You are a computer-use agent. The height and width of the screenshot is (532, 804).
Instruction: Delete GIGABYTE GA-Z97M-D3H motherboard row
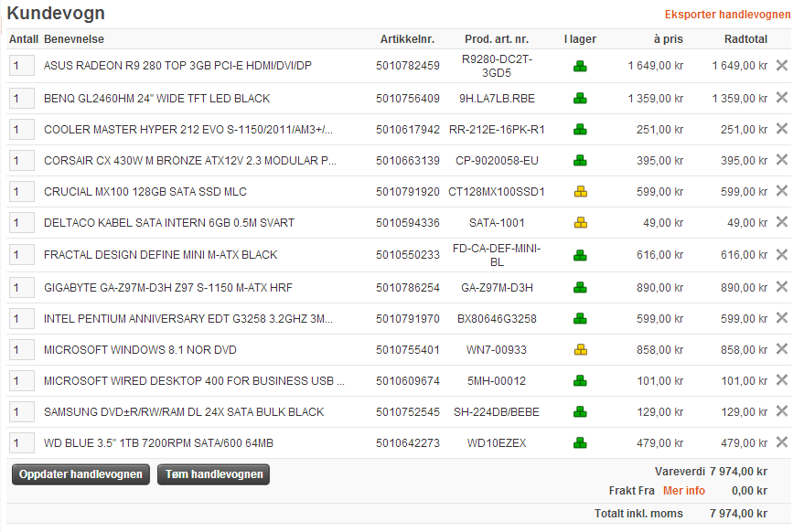point(781,286)
